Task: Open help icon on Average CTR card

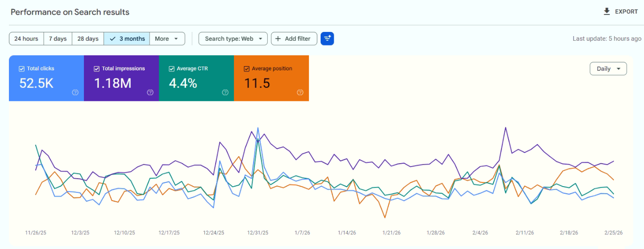Action: point(225,92)
